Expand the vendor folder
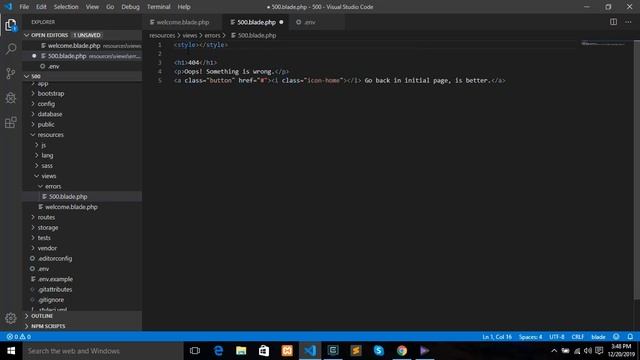Image resolution: width=640 pixels, height=360 pixels. coord(47,248)
